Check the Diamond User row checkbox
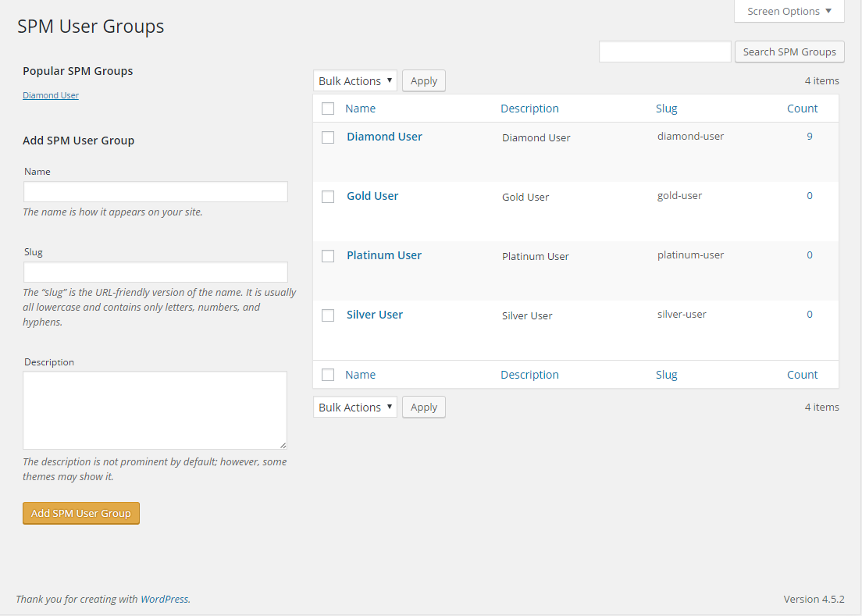862x616 pixels. 328,137
